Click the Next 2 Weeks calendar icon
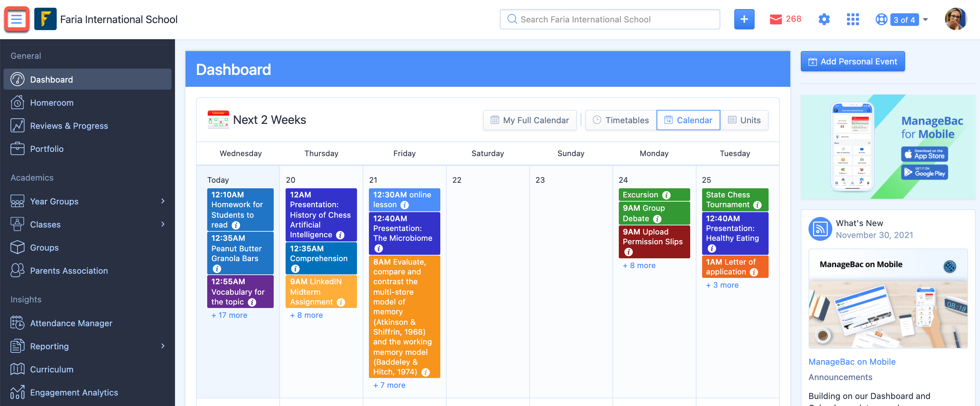 coord(218,119)
